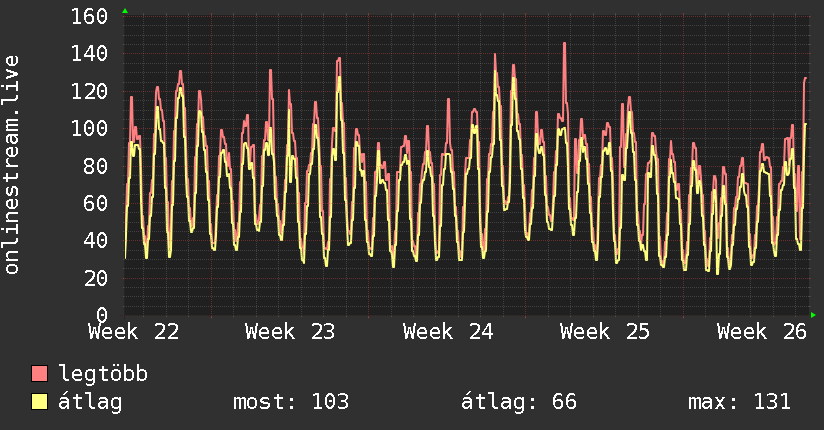The width and height of the screenshot is (824, 430).
Task: Click the 60 y-axis tick label
Action: point(96,203)
